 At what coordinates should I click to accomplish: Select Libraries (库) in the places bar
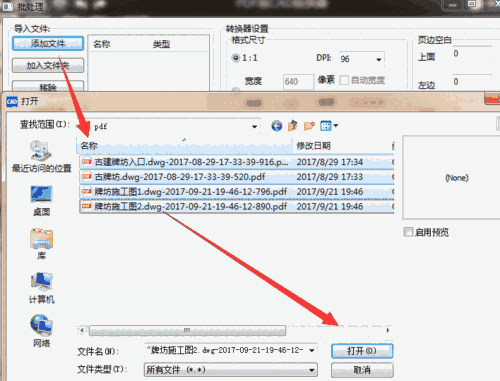[x=41, y=244]
